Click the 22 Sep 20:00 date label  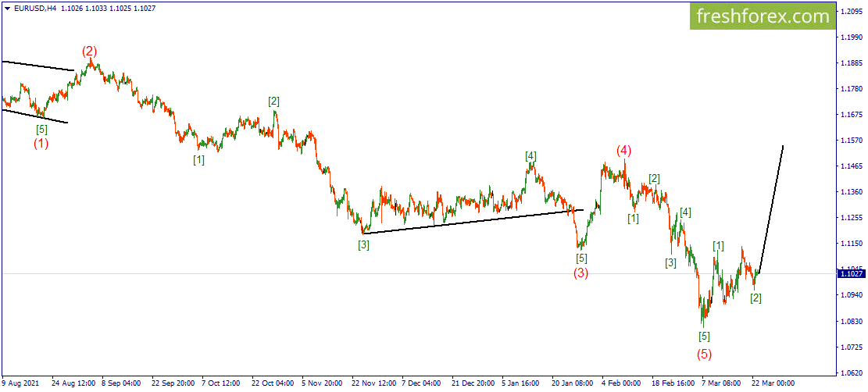(x=173, y=383)
